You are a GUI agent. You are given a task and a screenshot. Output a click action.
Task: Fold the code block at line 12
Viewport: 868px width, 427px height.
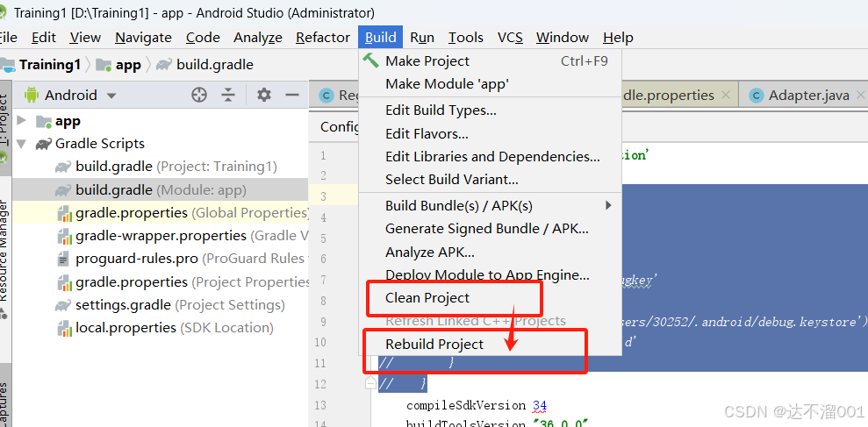click(370, 383)
